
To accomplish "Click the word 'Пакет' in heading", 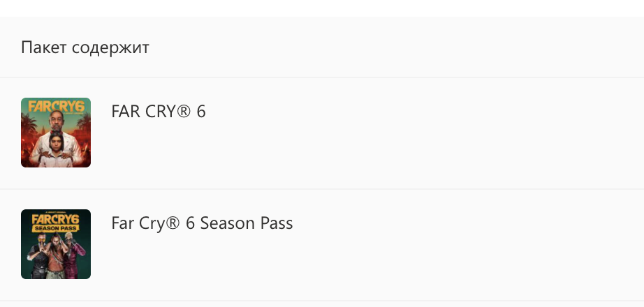I will [x=44, y=47].
